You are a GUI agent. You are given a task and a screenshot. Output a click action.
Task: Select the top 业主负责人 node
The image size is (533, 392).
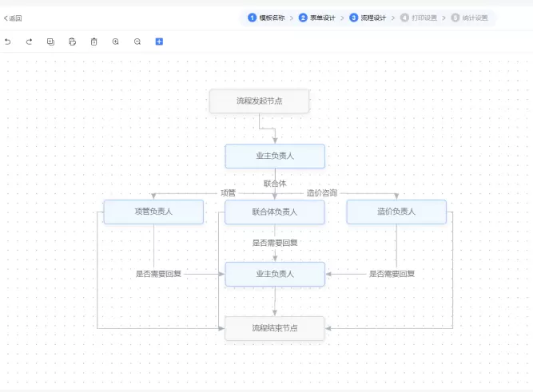275,156
